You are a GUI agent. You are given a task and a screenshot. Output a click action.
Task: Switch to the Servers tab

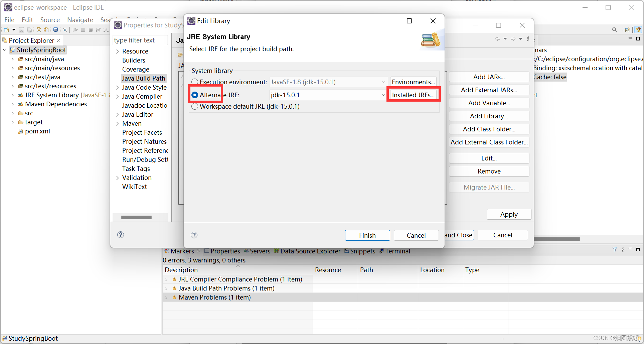pos(257,251)
